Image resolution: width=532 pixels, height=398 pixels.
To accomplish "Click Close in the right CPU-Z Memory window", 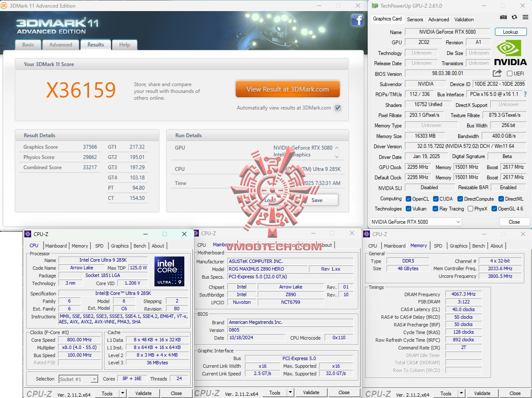I will pos(515,393).
